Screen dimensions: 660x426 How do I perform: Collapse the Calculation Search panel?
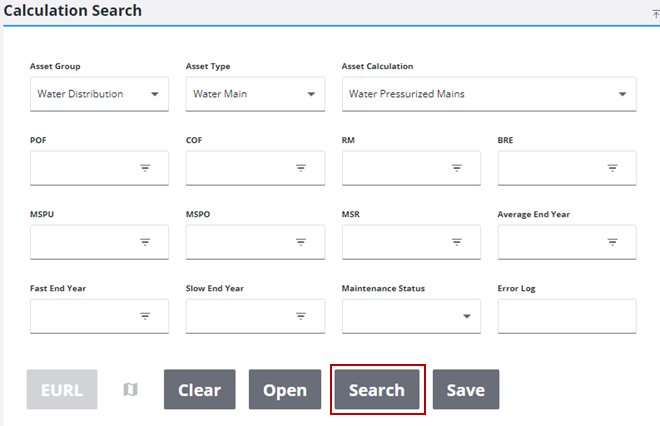pyautogui.click(x=655, y=13)
